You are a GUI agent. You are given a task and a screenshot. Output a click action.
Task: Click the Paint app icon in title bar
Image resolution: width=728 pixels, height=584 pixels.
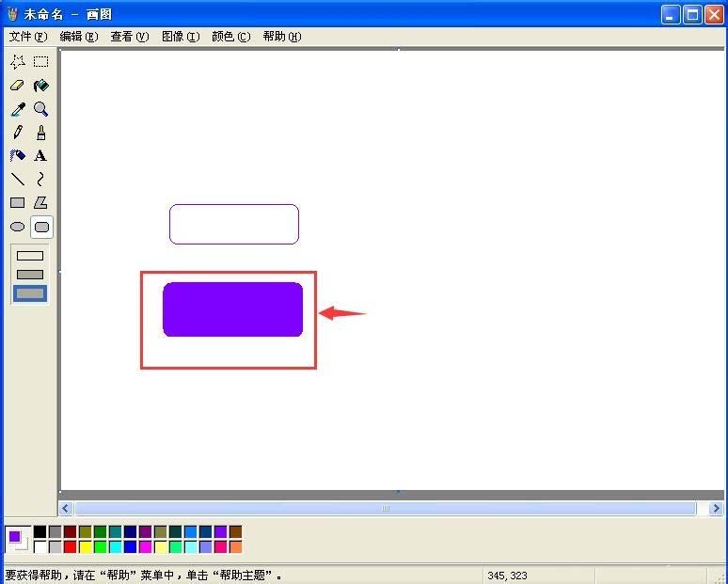[12, 14]
